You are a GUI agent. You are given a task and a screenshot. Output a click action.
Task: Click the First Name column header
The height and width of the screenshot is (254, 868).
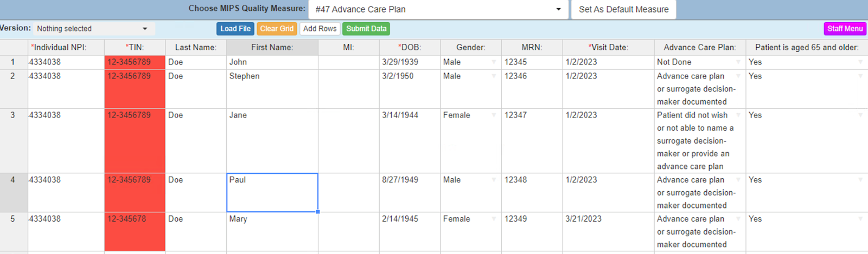pos(272,48)
